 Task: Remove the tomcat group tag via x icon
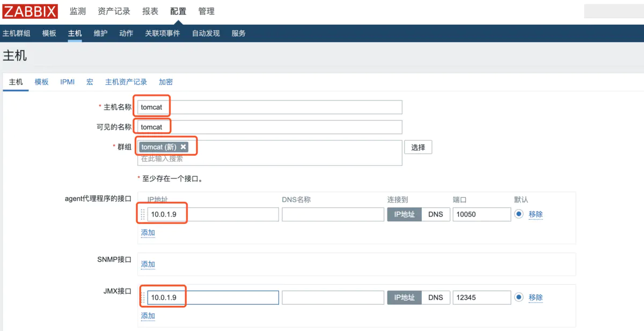(x=184, y=147)
